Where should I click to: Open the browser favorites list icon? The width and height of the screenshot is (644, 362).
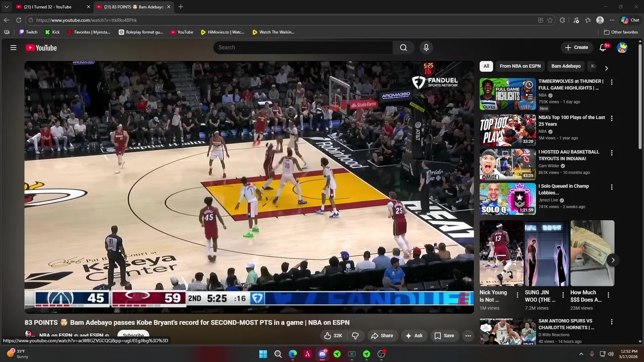tap(588, 20)
